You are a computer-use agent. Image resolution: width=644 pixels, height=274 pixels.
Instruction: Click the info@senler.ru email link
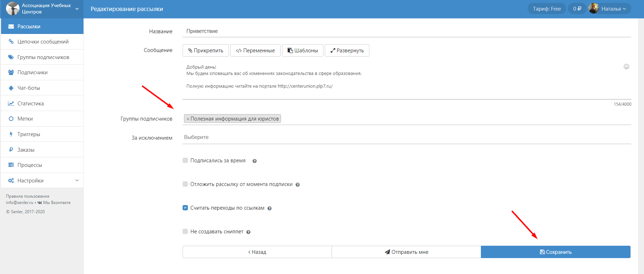point(19,203)
